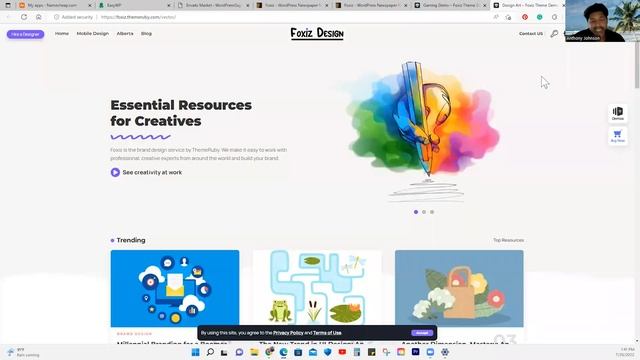This screenshot has height=360, width=640.
Task: Click the extensions icon in browser toolbar
Action: tap(554, 17)
